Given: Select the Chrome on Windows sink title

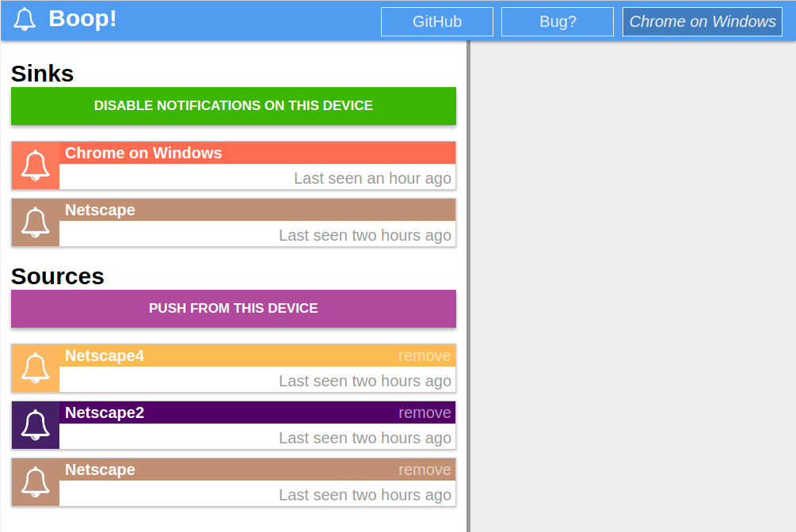Looking at the screenshot, I should pos(143,153).
